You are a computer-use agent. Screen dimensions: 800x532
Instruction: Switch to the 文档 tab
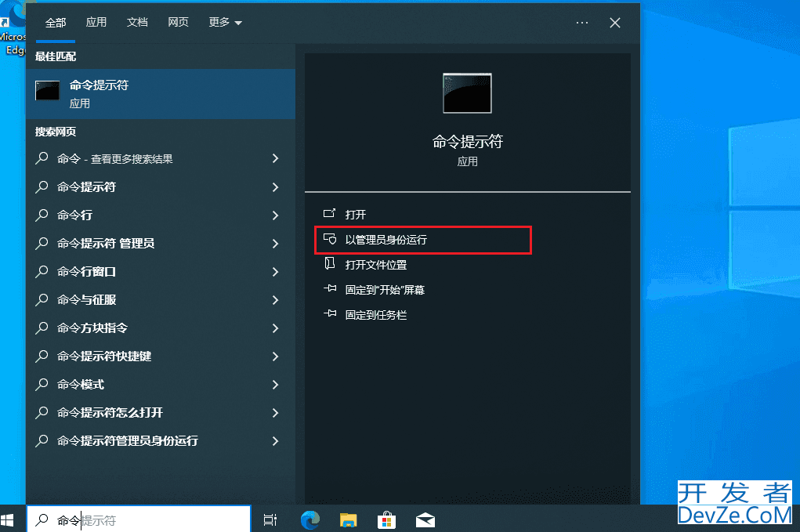coord(137,22)
